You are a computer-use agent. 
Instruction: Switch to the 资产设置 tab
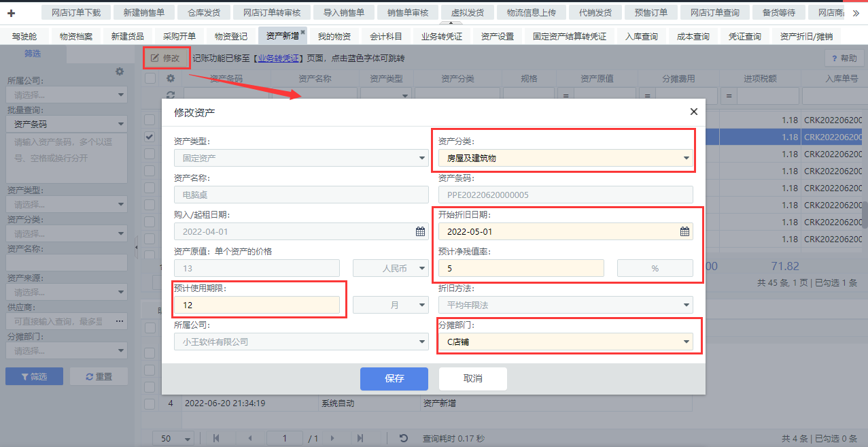[497, 36]
